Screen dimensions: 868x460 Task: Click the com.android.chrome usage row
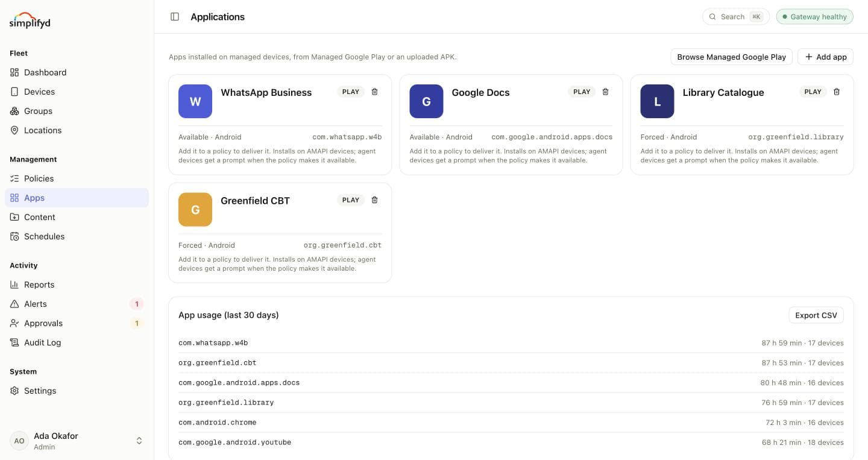click(x=511, y=423)
